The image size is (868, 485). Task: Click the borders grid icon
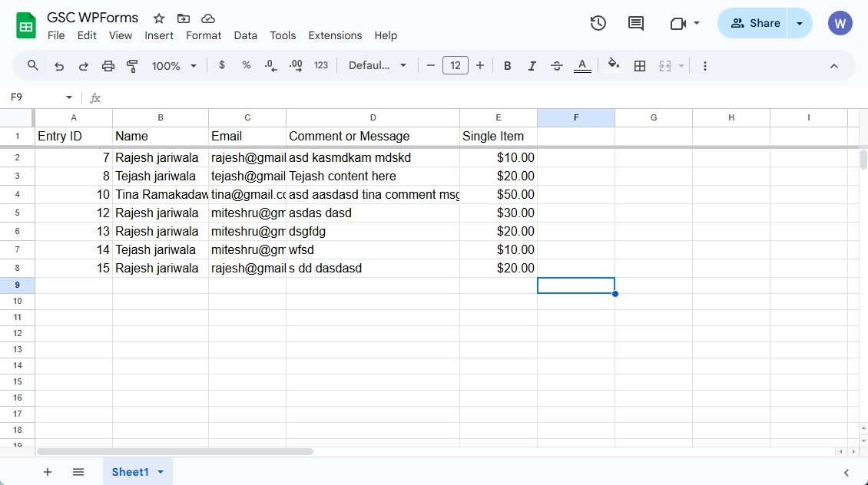pos(639,66)
